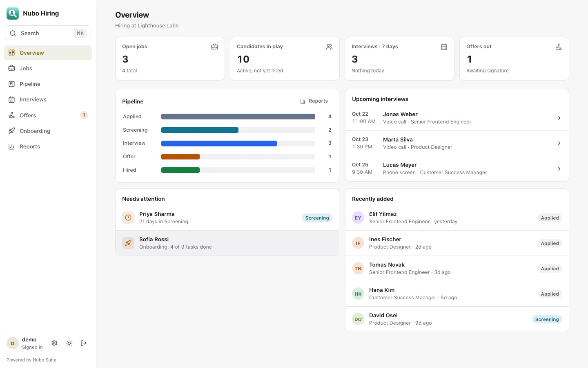Expand Lucas Meyer interview chevron
Viewport: 588px width, 368px height.
[559, 168]
